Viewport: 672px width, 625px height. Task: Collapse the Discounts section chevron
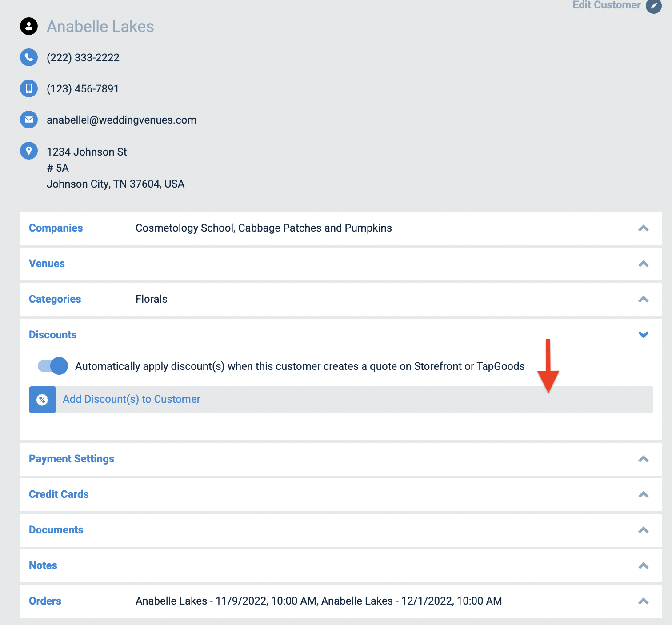644,335
